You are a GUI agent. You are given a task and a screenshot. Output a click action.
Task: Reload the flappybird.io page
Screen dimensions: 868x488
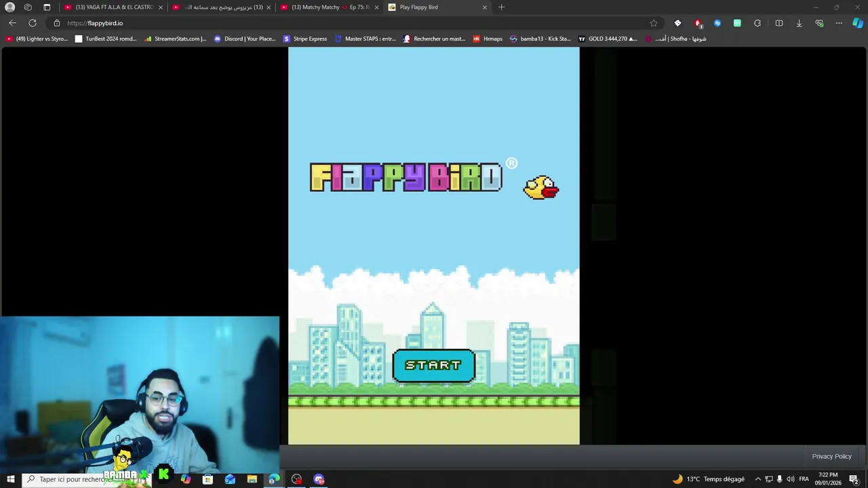(x=33, y=23)
